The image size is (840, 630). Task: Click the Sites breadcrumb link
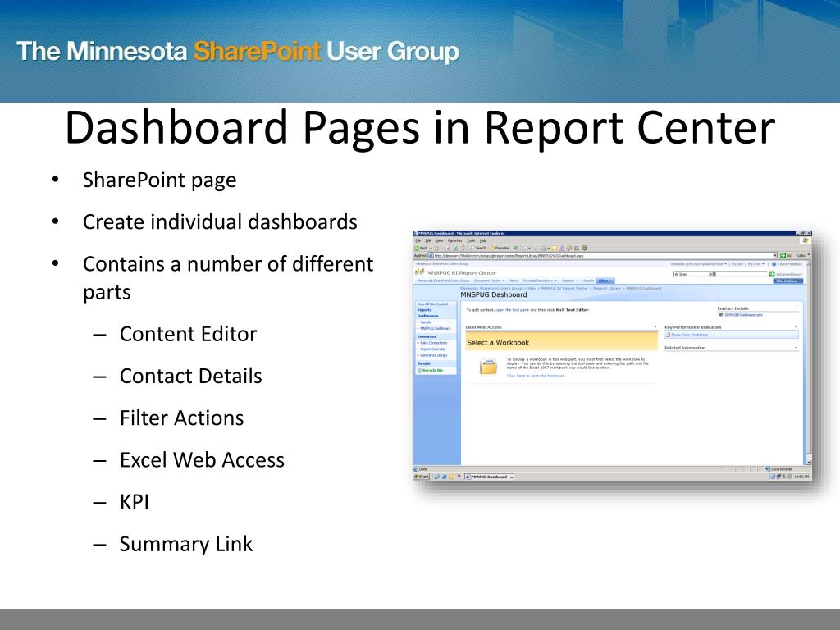[532, 288]
